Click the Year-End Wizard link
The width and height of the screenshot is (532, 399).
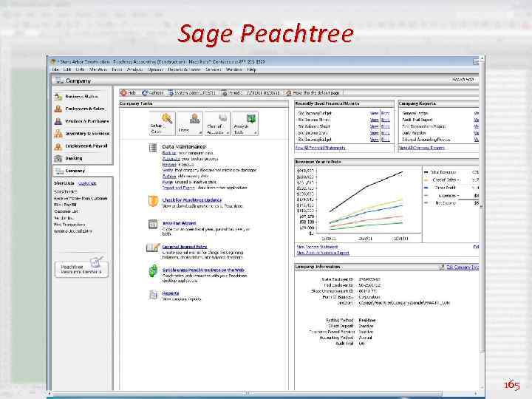pyautogui.click(x=179, y=223)
